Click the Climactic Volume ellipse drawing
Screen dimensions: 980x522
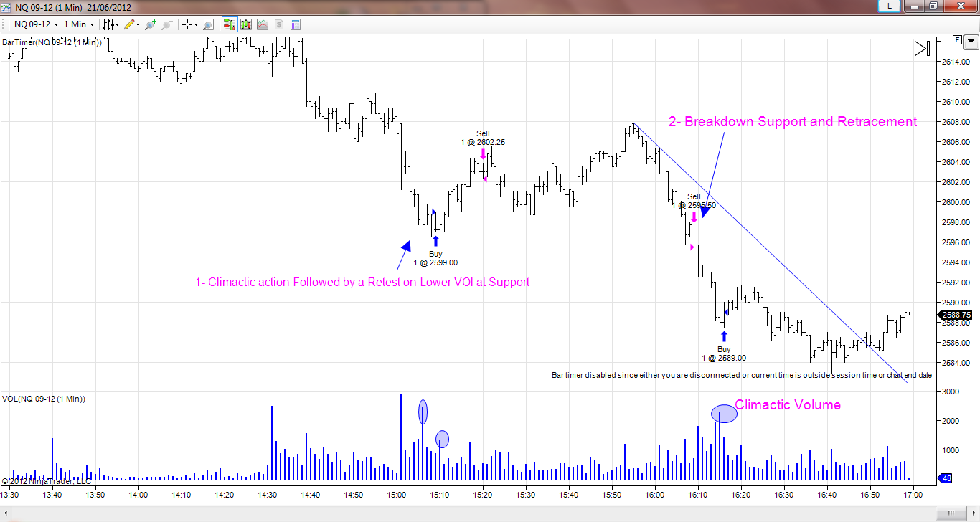pos(724,413)
